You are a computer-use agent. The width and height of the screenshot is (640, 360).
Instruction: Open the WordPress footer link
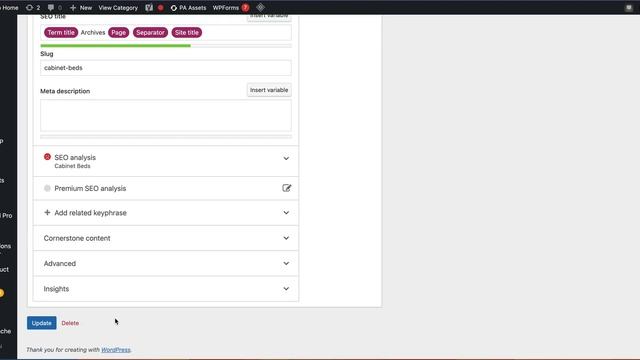116,350
